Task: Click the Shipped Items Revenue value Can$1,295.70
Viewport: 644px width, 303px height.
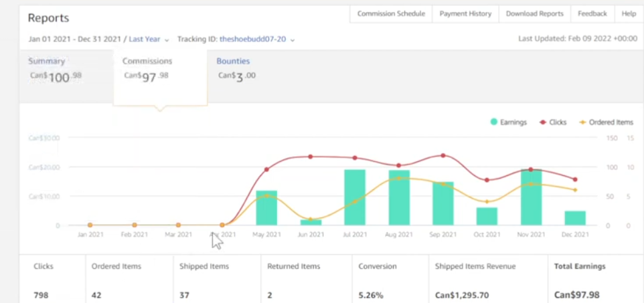Action: 462,295
